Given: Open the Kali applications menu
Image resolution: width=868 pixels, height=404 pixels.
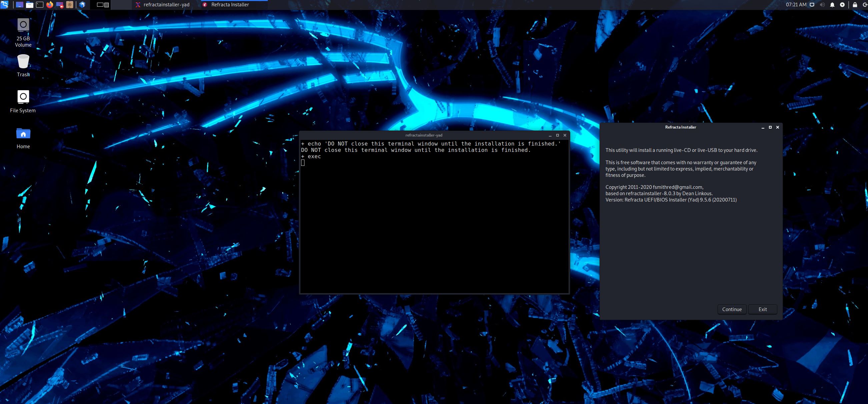Looking at the screenshot, I should (4, 4).
